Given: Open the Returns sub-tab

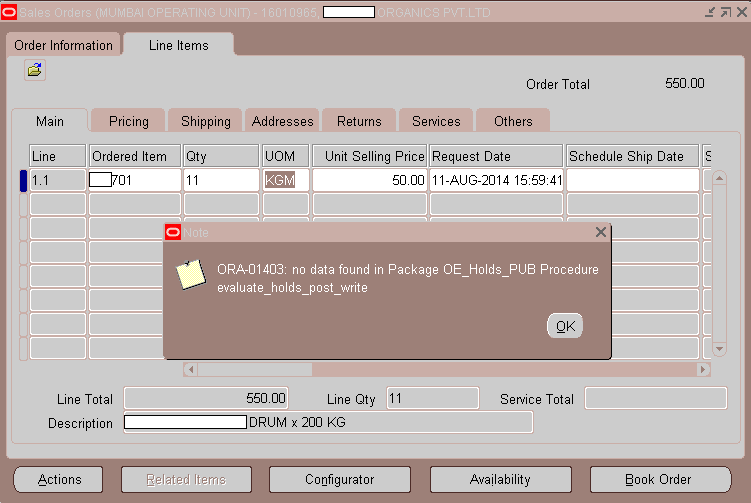Looking at the screenshot, I should [x=359, y=121].
